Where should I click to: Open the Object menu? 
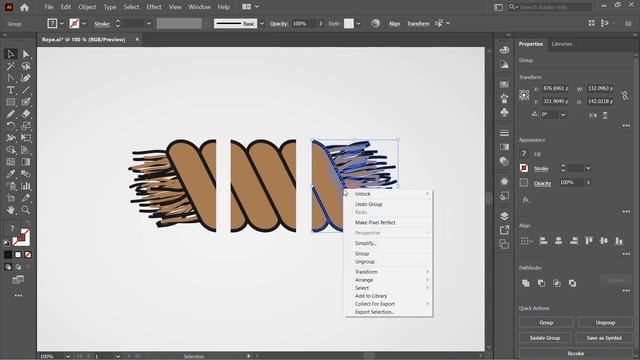coord(87,7)
